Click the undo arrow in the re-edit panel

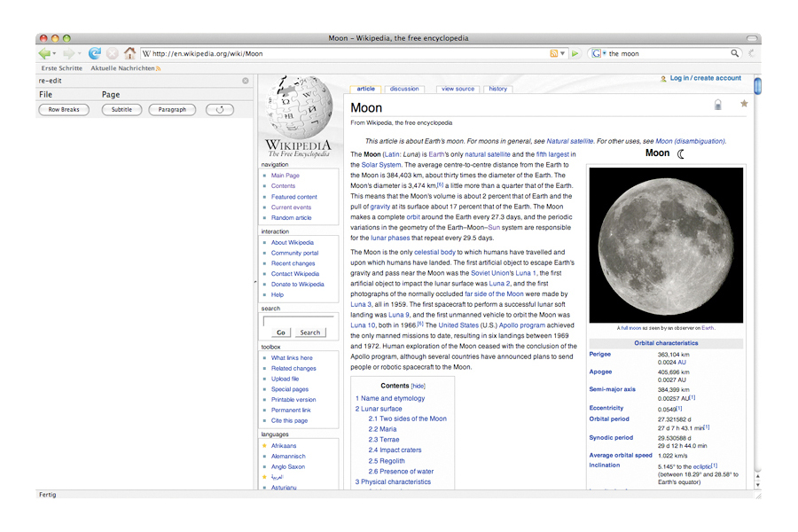219,109
